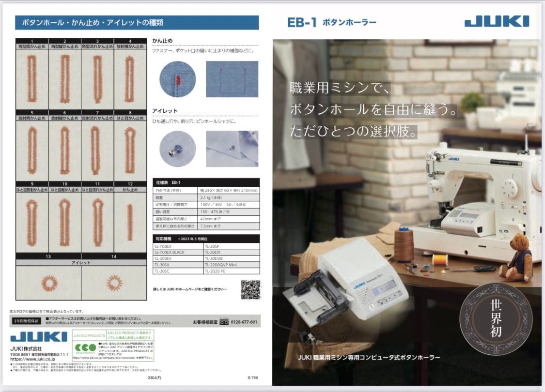Click the TL-30SC model cell
Image resolution: width=545 pixels, height=392 pixels.
point(178,271)
